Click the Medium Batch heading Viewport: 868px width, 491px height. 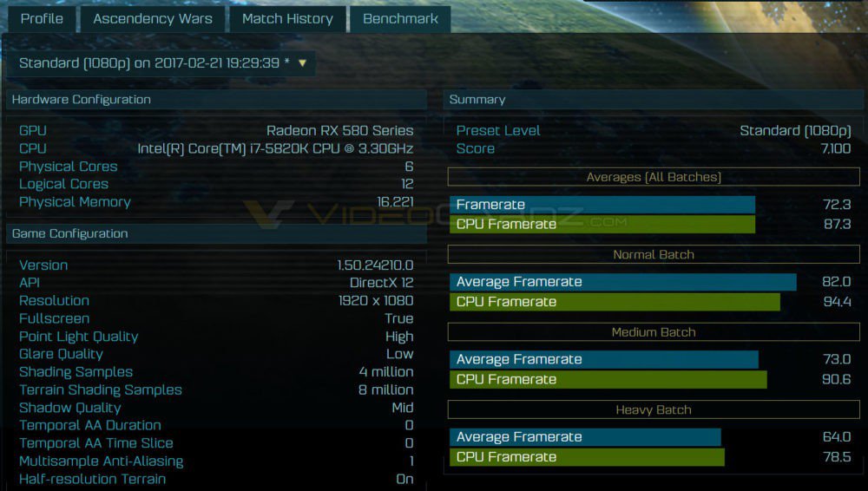[x=654, y=332]
